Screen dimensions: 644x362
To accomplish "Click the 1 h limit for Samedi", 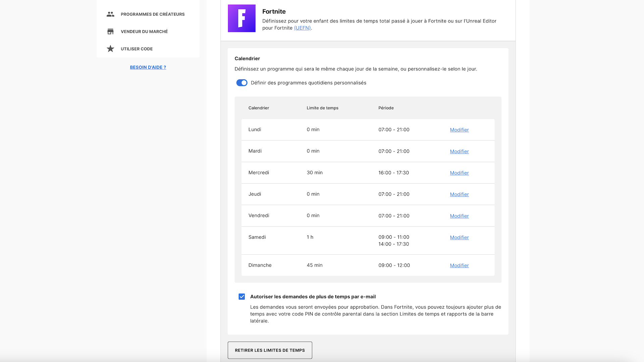I will 310,237.
